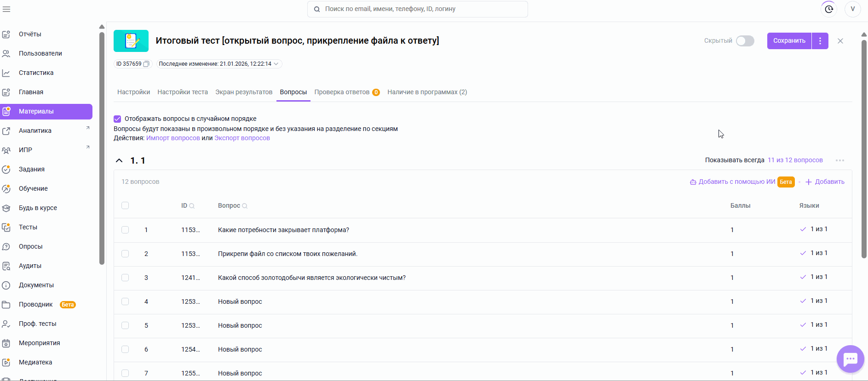Click the top search input field
Screen dimensions: 868x381
click(x=418, y=9)
